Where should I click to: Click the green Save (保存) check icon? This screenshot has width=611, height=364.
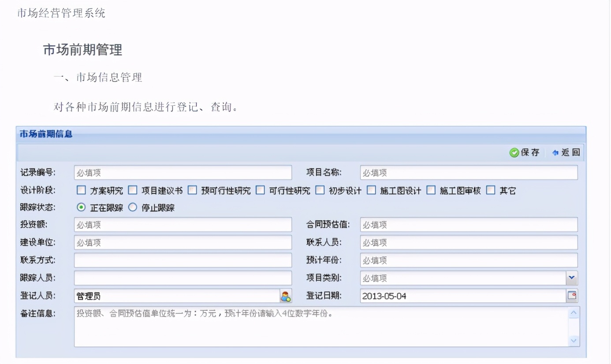(x=514, y=152)
